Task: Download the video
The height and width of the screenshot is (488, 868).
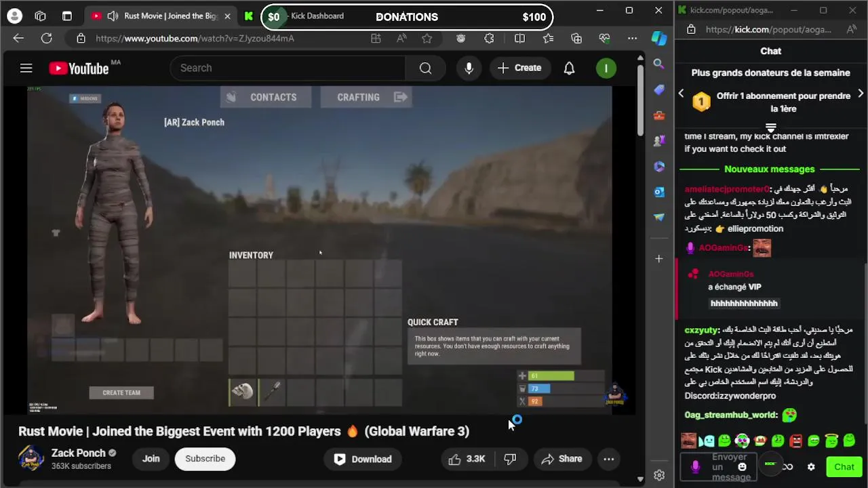Action: (363, 459)
